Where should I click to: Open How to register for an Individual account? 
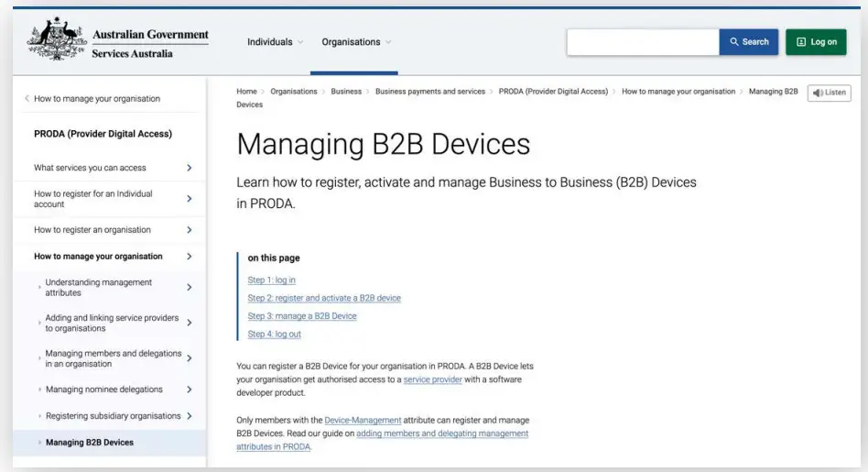tap(93, 198)
